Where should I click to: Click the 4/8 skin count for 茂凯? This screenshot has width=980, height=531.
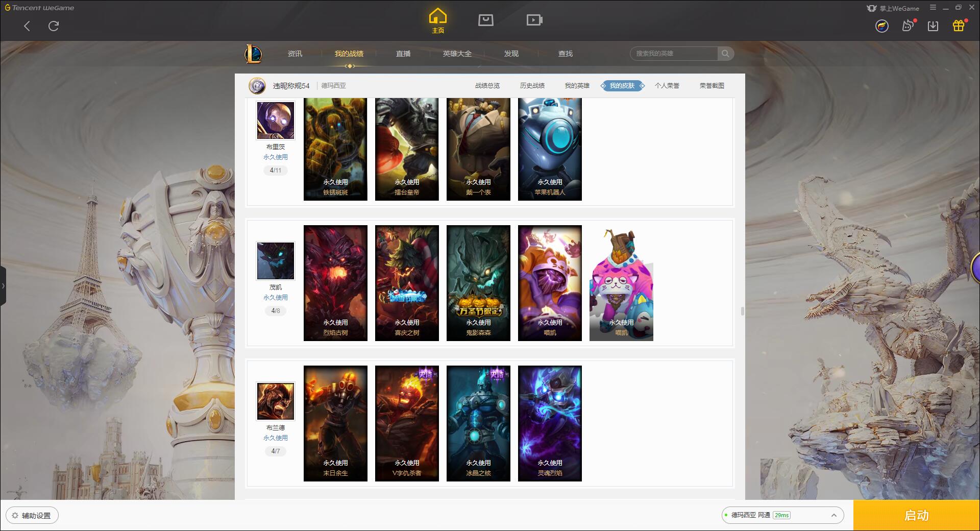coord(276,311)
